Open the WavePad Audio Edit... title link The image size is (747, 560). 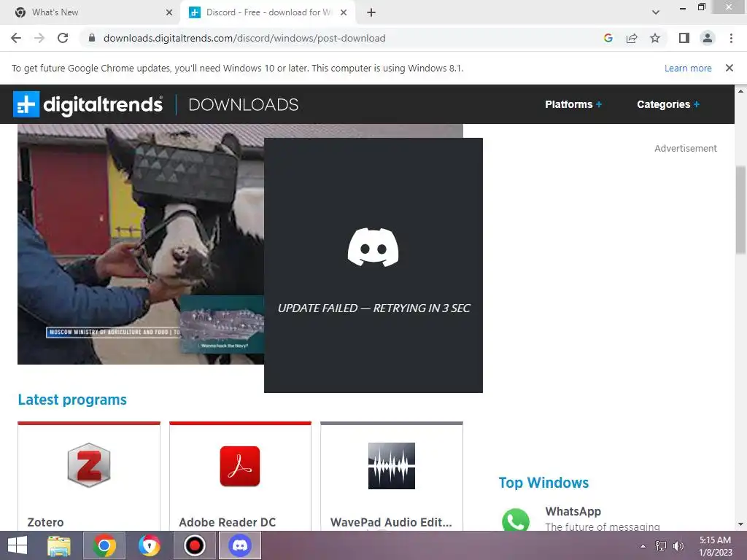[x=391, y=522]
